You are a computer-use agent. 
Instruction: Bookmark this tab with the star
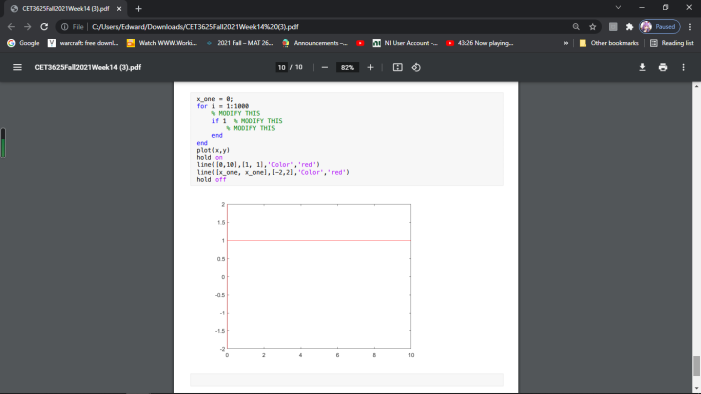point(592,27)
